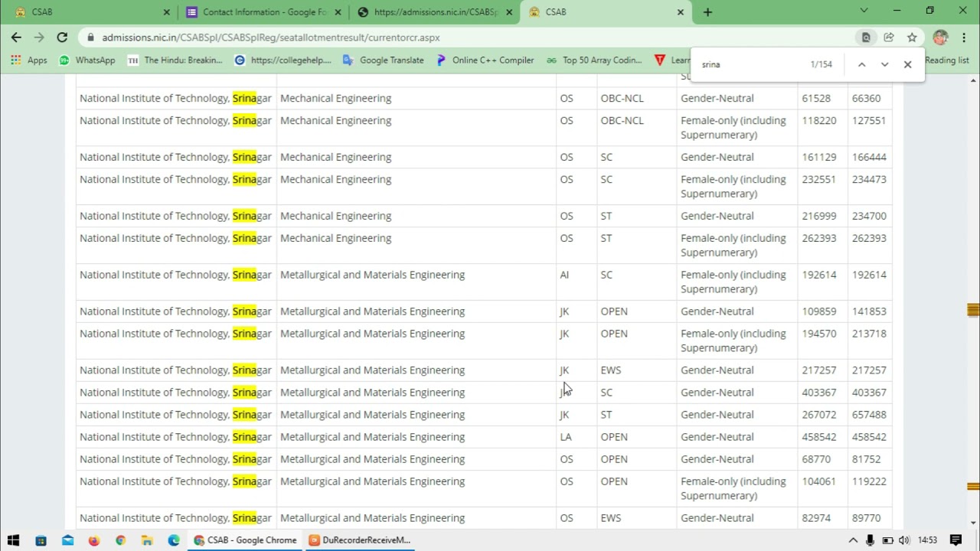
Task: Close the admissions.nic.in URL tab
Action: [x=509, y=12]
